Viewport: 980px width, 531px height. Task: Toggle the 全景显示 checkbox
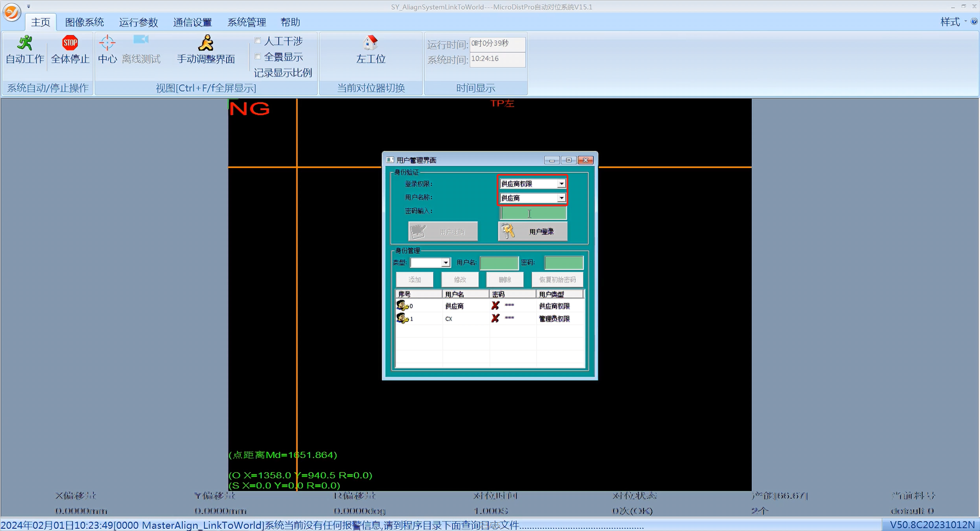258,57
